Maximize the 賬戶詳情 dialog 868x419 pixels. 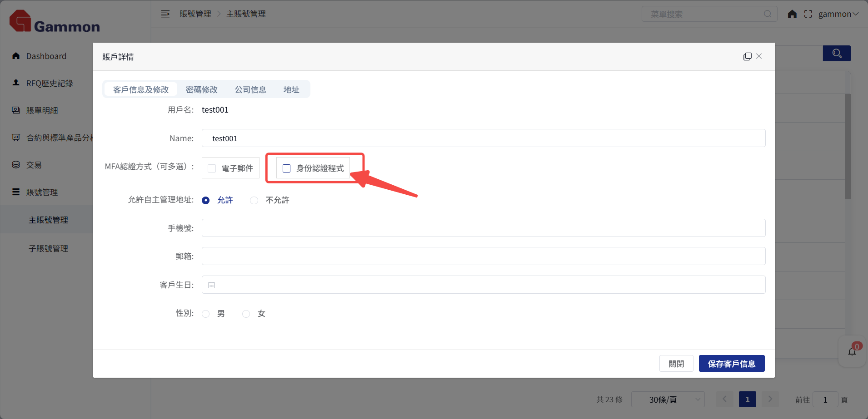click(x=747, y=56)
